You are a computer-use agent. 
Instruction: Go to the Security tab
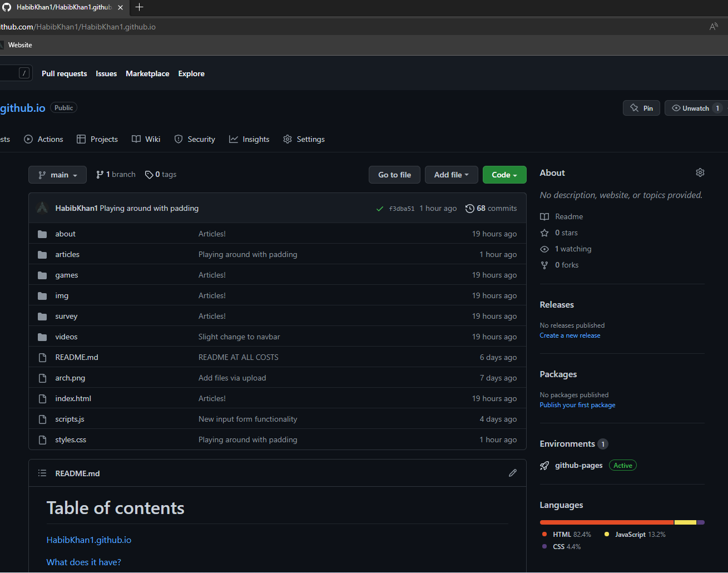click(195, 139)
